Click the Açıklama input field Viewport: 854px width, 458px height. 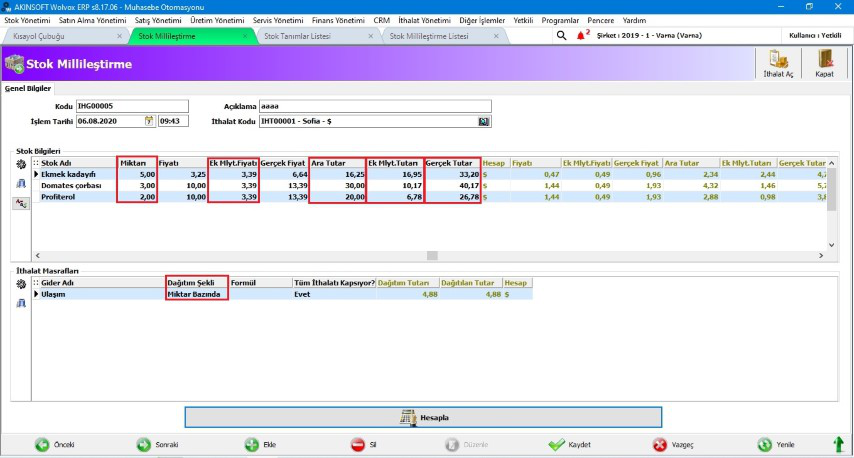click(x=375, y=106)
